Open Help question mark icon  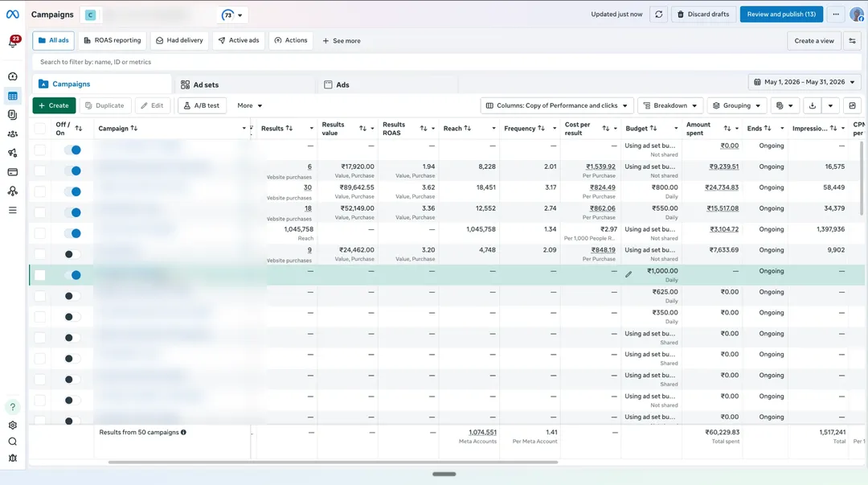(x=13, y=407)
